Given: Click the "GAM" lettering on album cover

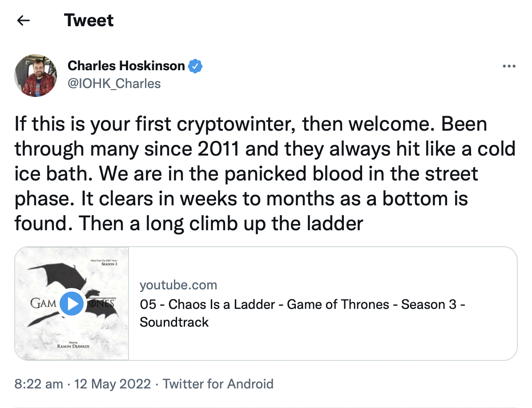Looking at the screenshot, I should click(x=43, y=304).
